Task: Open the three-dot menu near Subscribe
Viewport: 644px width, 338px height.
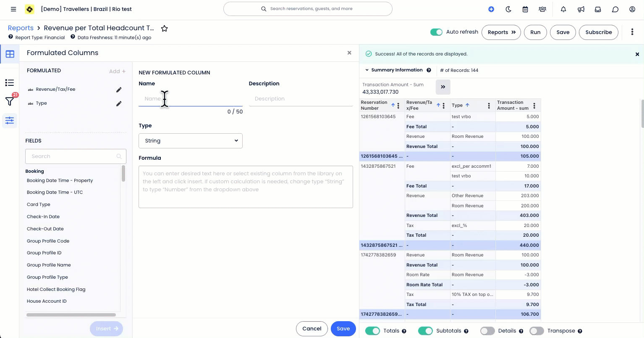Action: pos(632,32)
